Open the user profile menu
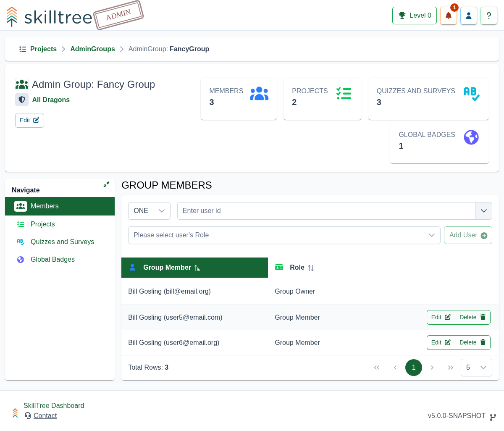This screenshot has height=431, width=504. (469, 16)
